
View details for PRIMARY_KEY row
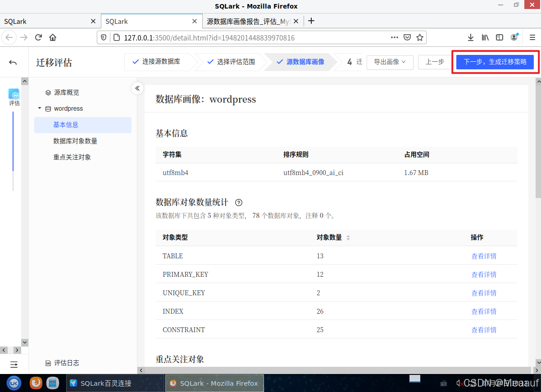point(484,275)
